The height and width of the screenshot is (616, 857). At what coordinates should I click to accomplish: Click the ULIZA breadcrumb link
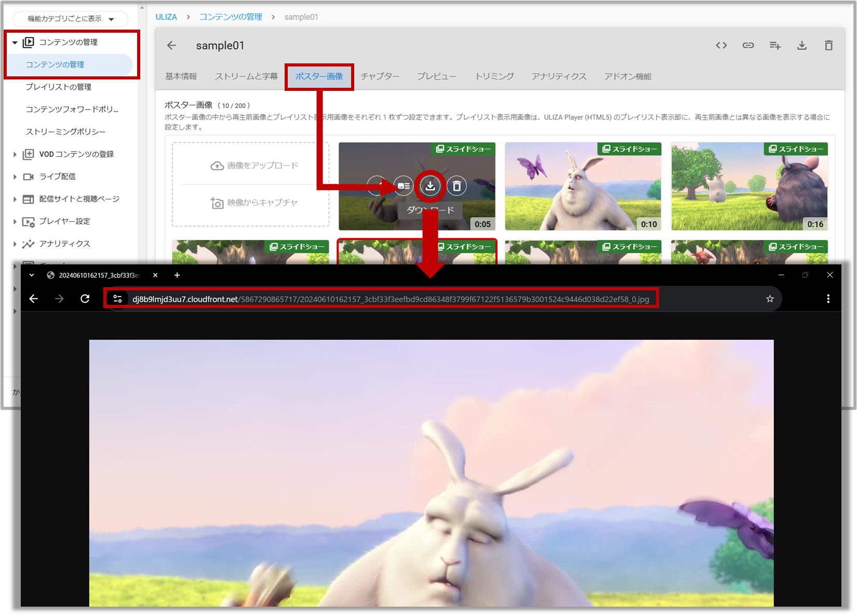tap(166, 17)
